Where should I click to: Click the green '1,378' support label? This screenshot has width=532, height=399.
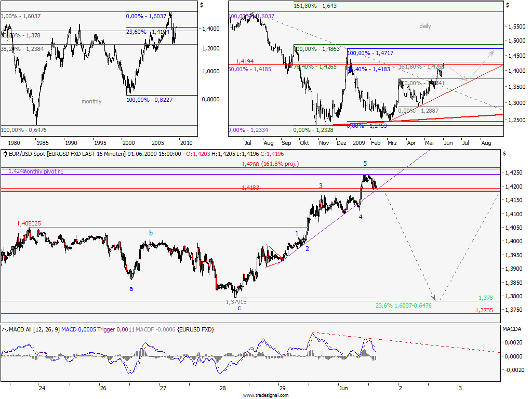click(486, 298)
